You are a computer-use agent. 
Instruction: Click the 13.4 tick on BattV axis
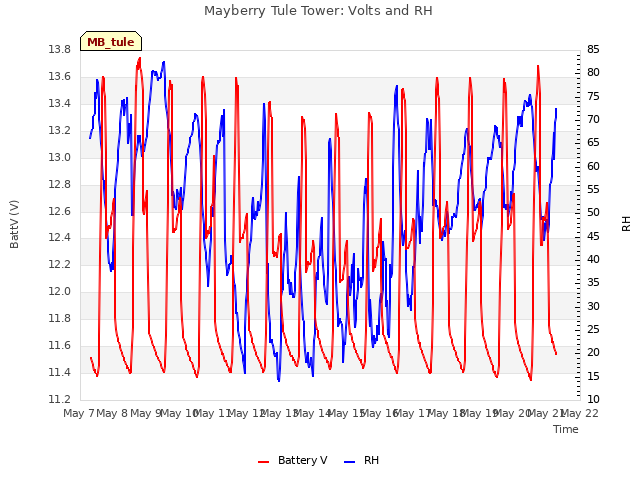(x=59, y=103)
